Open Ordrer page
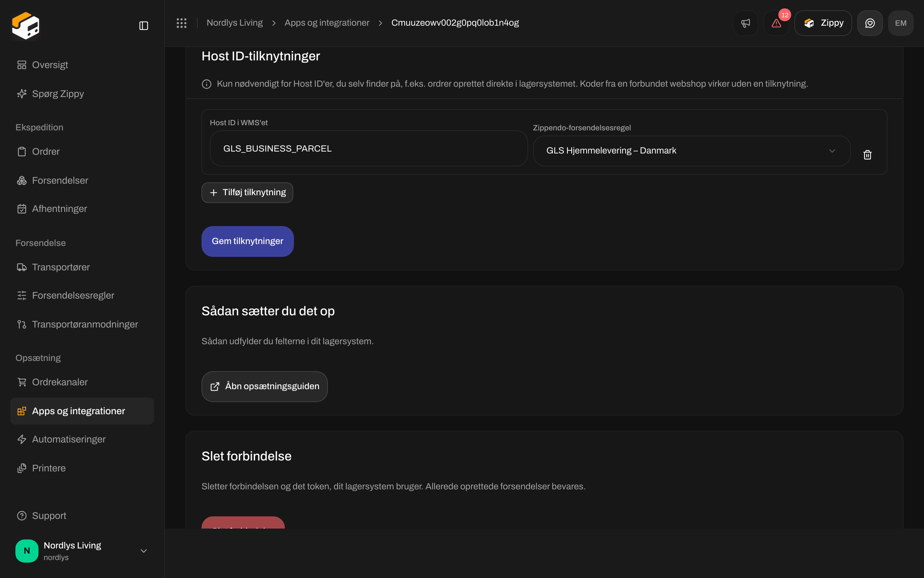 click(82, 152)
